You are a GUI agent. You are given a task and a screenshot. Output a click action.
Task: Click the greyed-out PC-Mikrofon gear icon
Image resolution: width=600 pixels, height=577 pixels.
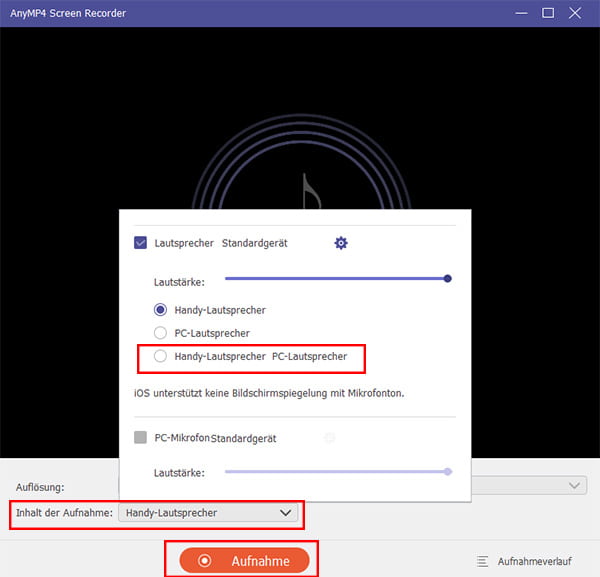point(330,438)
